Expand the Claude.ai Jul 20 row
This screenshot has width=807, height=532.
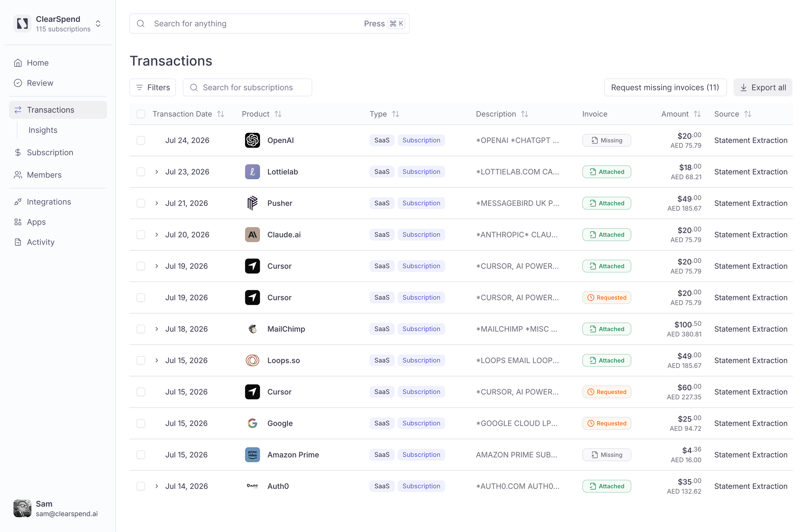tap(157, 235)
